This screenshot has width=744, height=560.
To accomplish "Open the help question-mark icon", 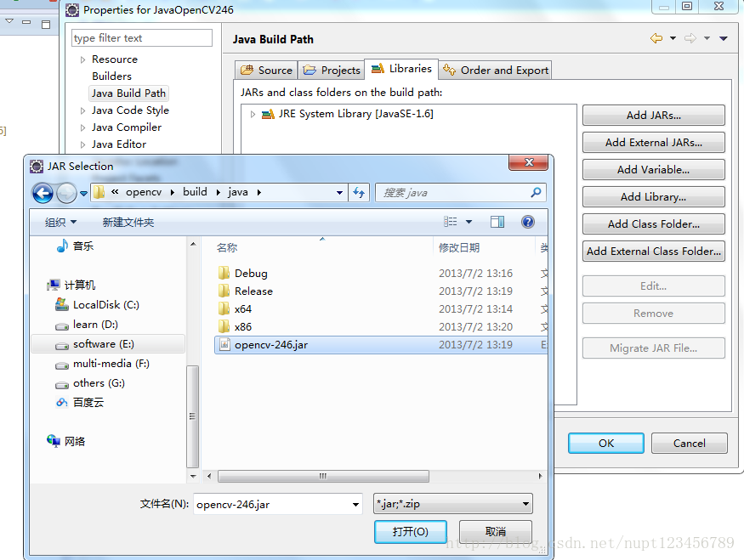I will (528, 222).
